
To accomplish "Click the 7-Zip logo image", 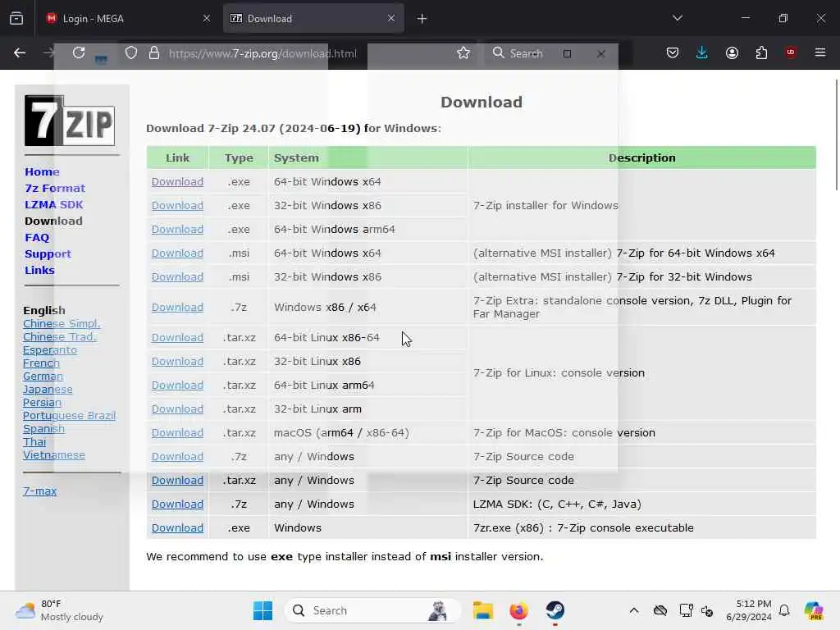I will (x=70, y=121).
